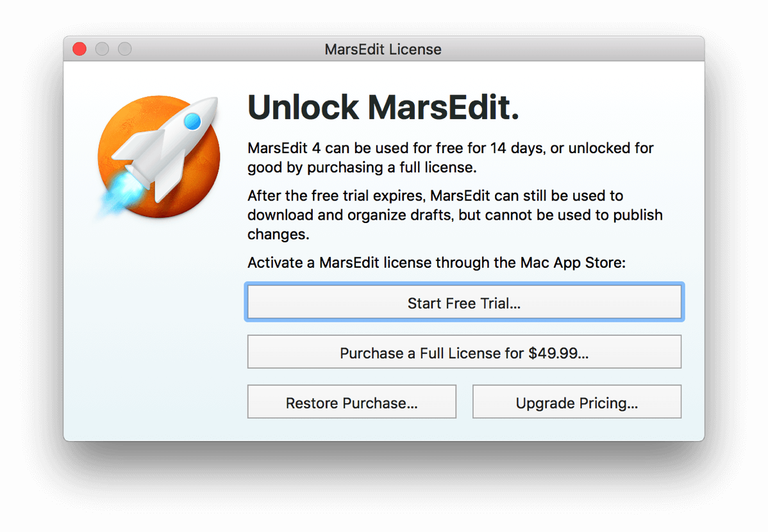This screenshot has width=768, height=532.
Task: Click the Start Free Trial button
Action: [x=464, y=303]
